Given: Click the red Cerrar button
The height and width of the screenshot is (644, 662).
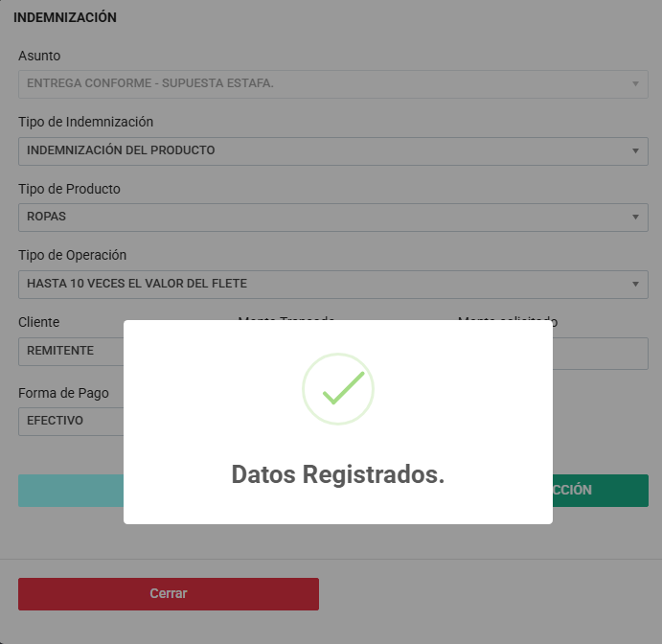Looking at the screenshot, I should coord(169,593).
